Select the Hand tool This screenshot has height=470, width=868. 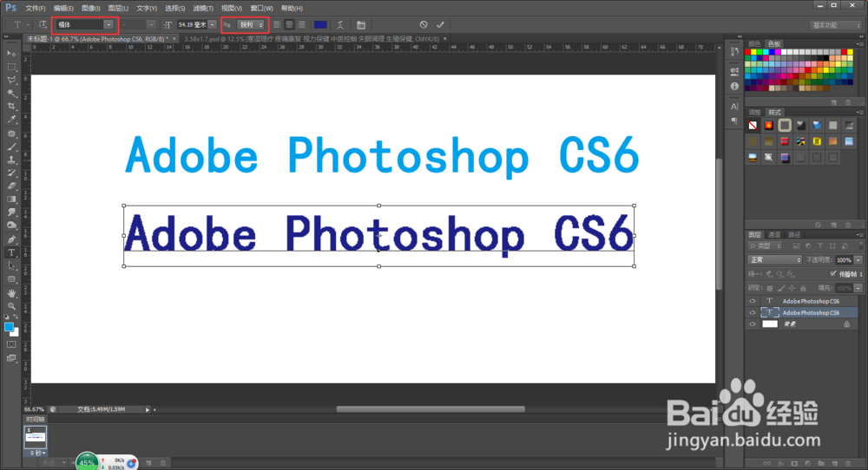(11, 293)
